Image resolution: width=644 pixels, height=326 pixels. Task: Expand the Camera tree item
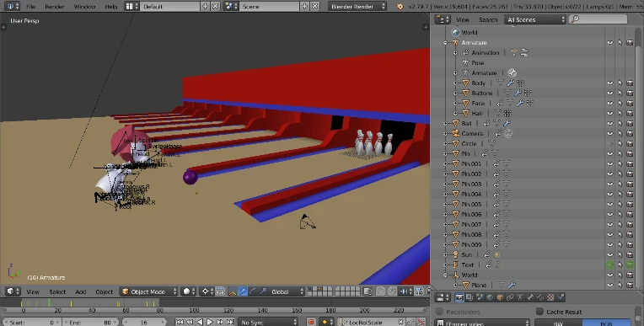click(x=445, y=133)
